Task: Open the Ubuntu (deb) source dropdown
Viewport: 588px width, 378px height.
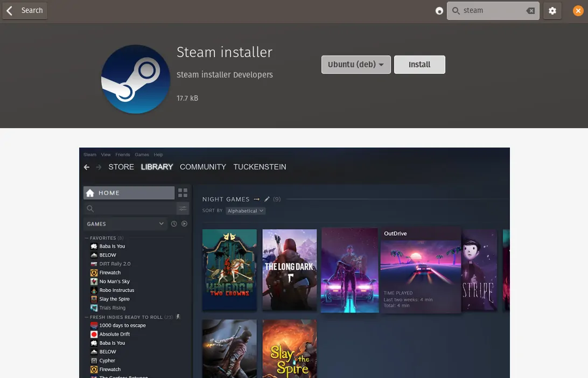Action: coord(356,65)
